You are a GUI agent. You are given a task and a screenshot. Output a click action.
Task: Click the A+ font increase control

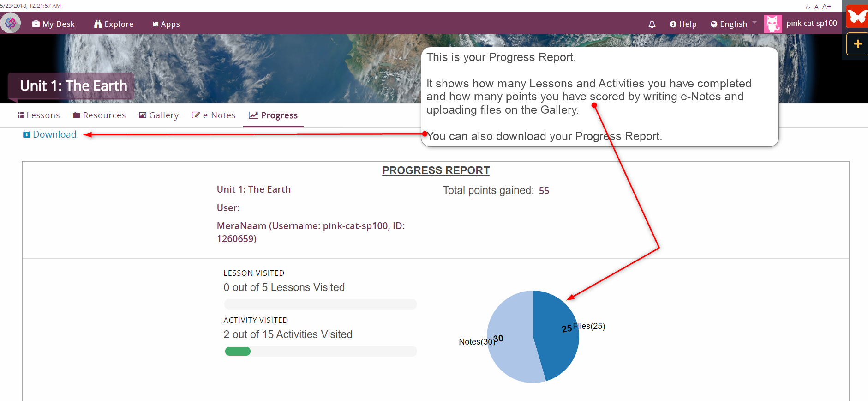(826, 6)
